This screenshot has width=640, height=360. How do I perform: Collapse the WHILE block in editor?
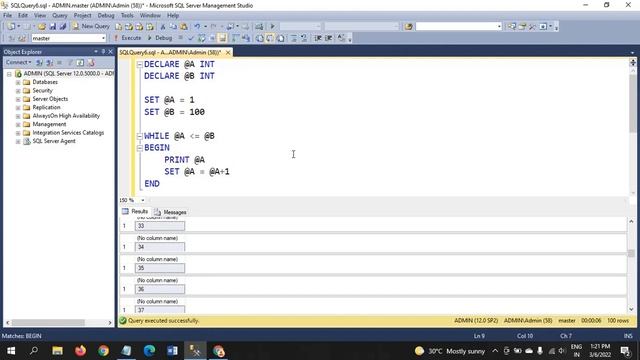tap(139, 136)
